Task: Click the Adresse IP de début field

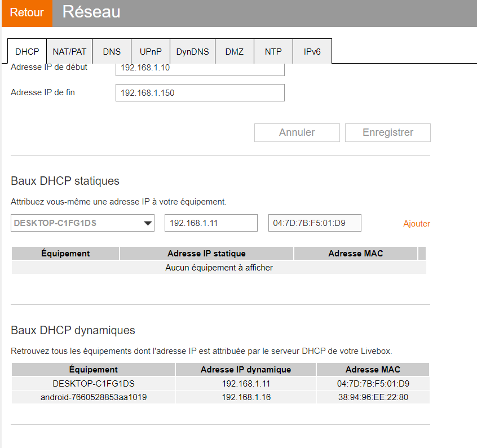Action: tap(200, 68)
